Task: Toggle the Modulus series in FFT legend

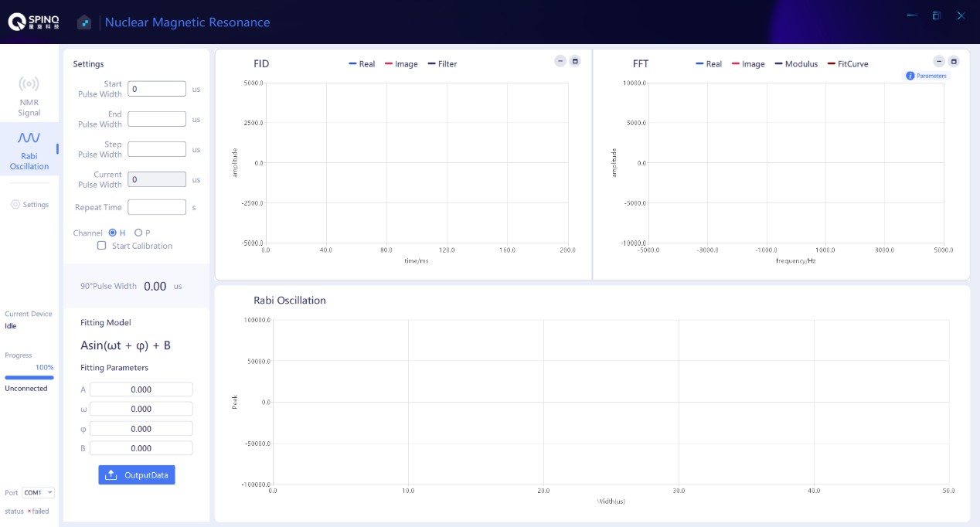Action: [796, 64]
